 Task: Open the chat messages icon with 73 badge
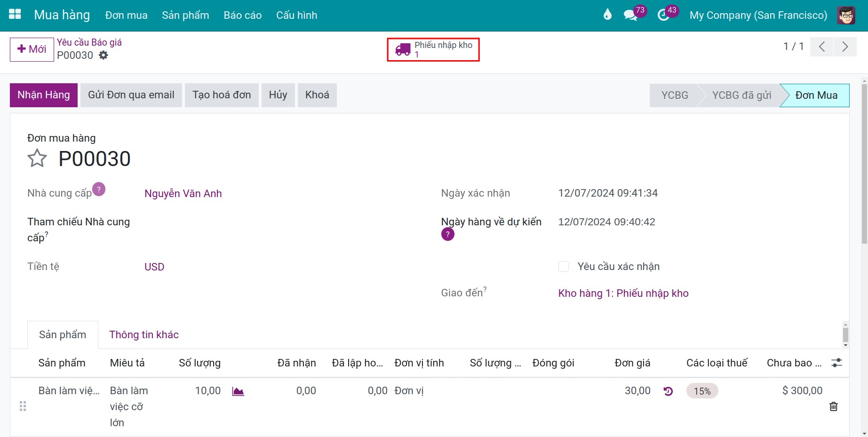(630, 15)
